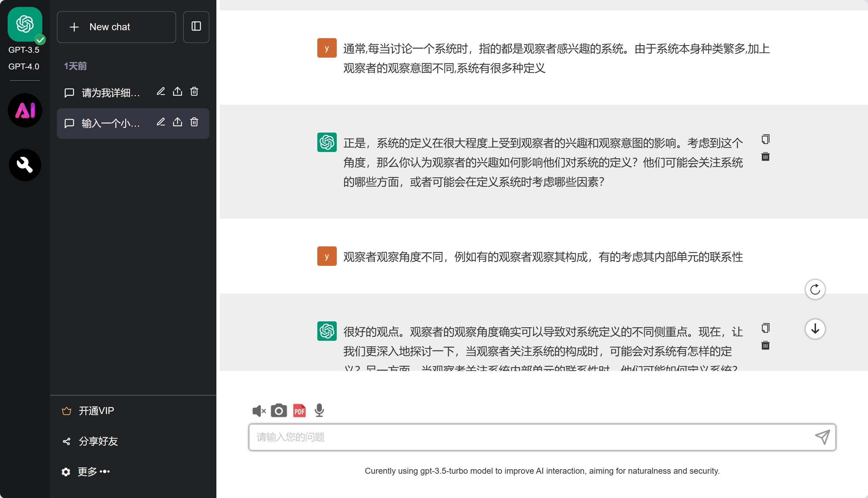
Task: Click the send message paper-plane icon
Action: click(x=822, y=437)
